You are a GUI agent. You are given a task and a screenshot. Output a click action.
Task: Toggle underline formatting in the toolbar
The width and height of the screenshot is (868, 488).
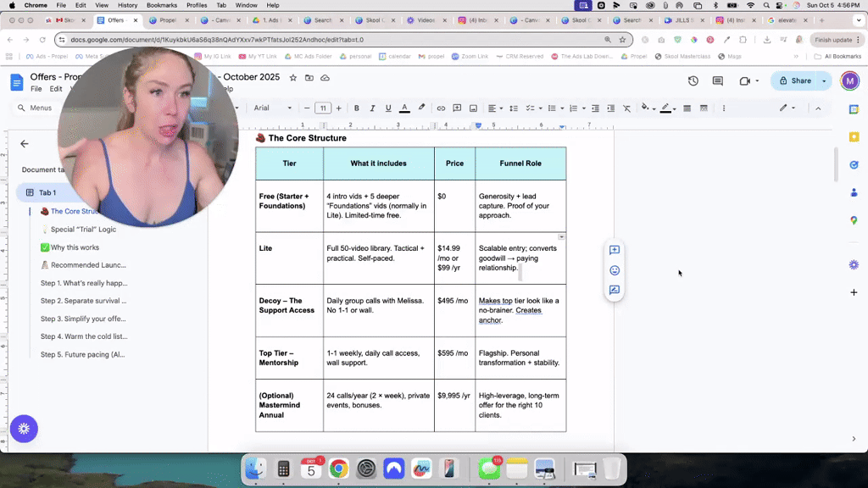click(x=388, y=108)
